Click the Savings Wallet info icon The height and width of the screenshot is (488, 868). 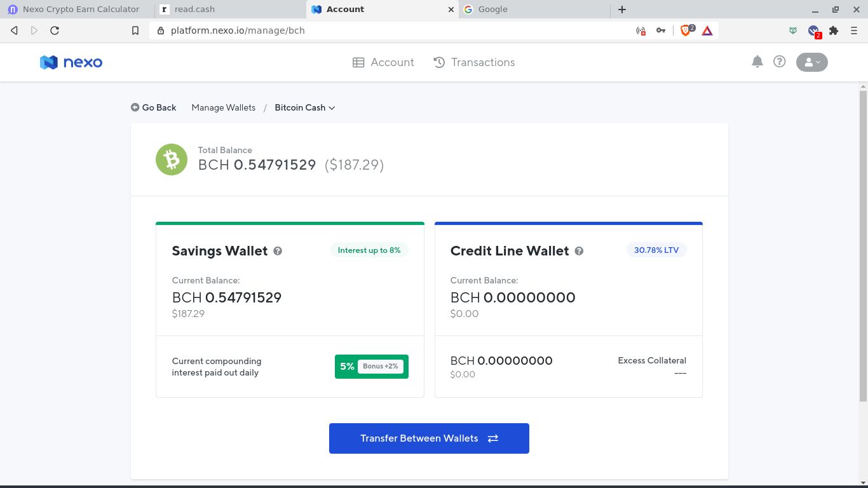click(x=278, y=251)
